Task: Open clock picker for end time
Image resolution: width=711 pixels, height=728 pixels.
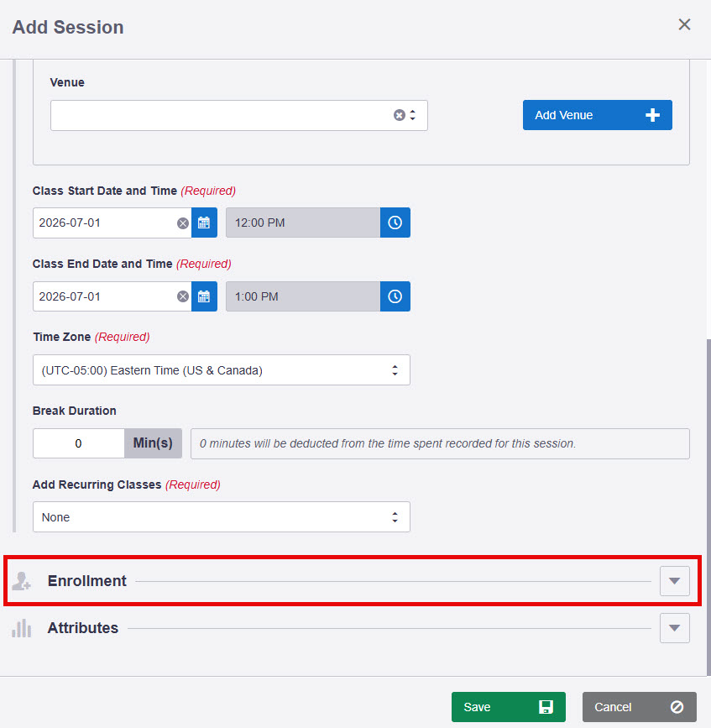Action: pos(395,296)
